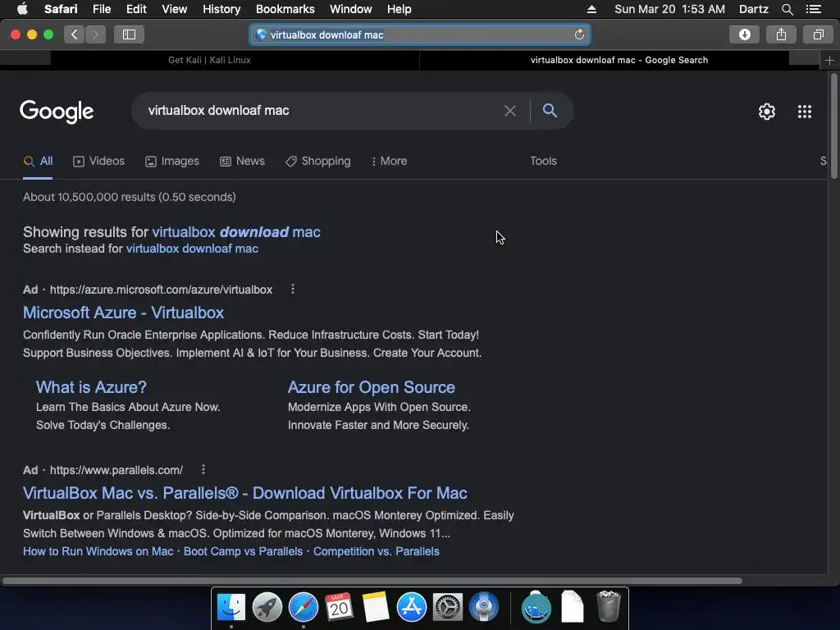840x630 pixels.
Task: Click the eject icon in menu bar
Action: [591, 9]
